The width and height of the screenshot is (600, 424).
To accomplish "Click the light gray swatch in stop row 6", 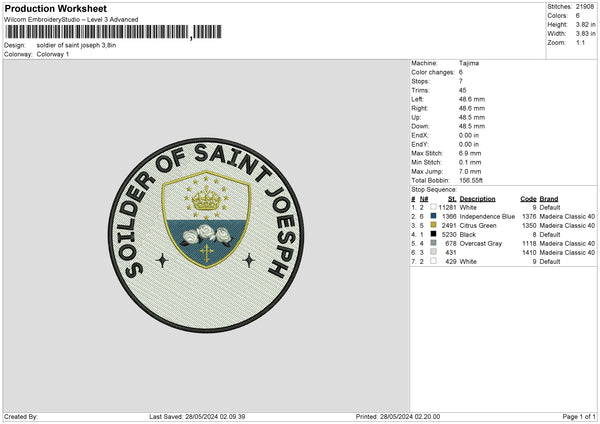I will pyautogui.click(x=433, y=252).
